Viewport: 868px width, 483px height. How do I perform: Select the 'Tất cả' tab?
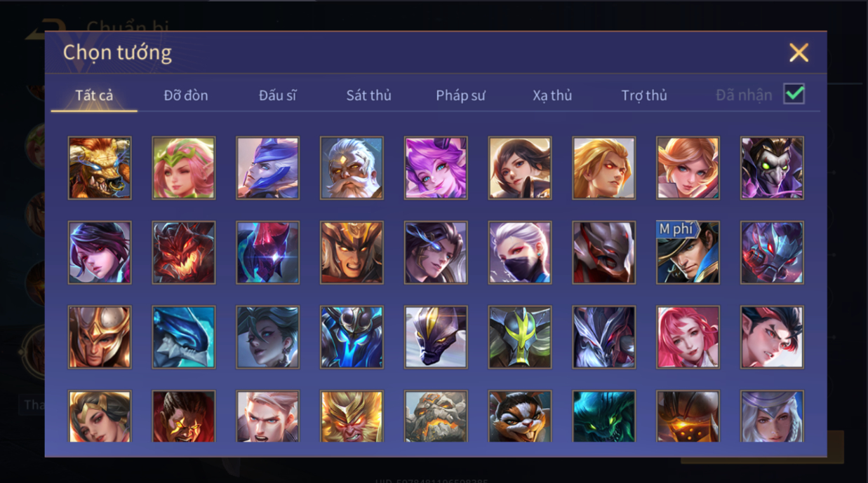(94, 95)
